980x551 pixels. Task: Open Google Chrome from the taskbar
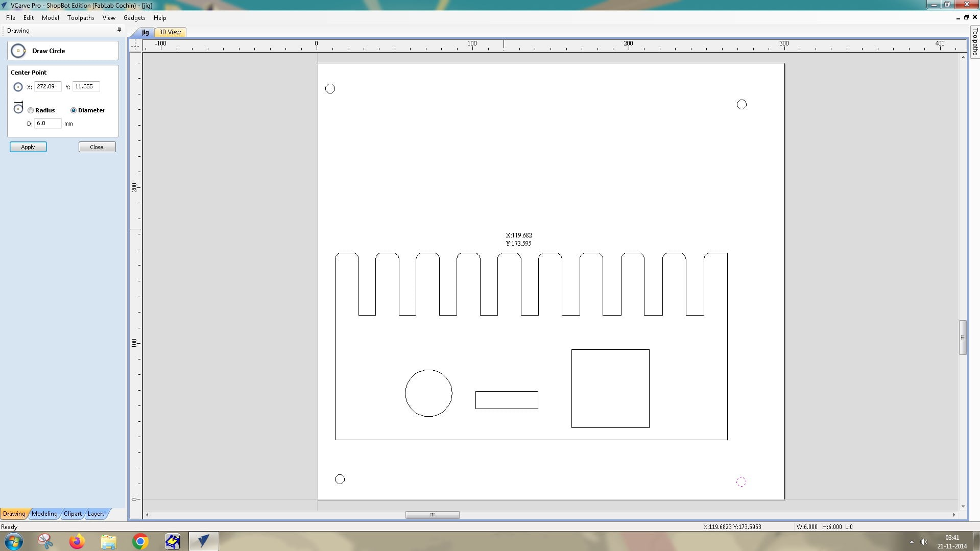(x=140, y=541)
